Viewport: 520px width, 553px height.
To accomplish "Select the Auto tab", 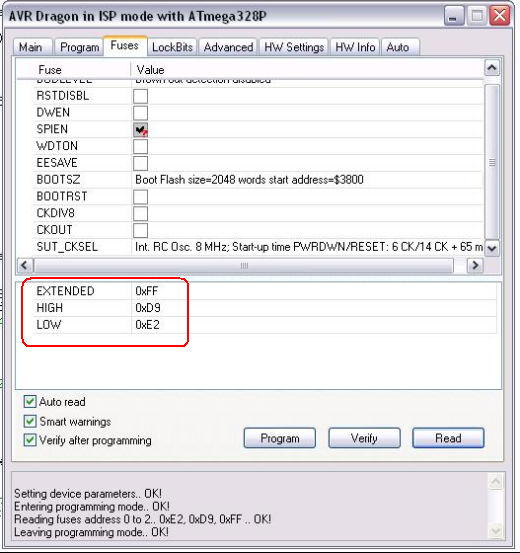I will pos(400,47).
